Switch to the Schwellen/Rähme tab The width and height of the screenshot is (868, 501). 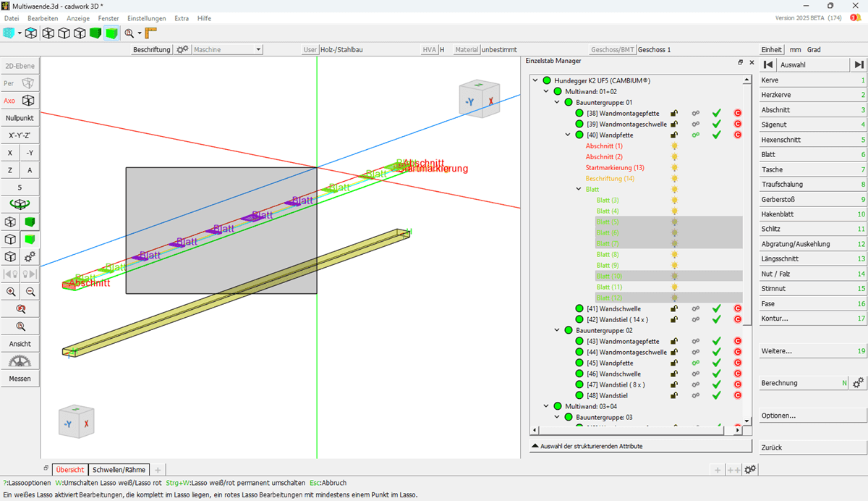[x=119, y=470]
